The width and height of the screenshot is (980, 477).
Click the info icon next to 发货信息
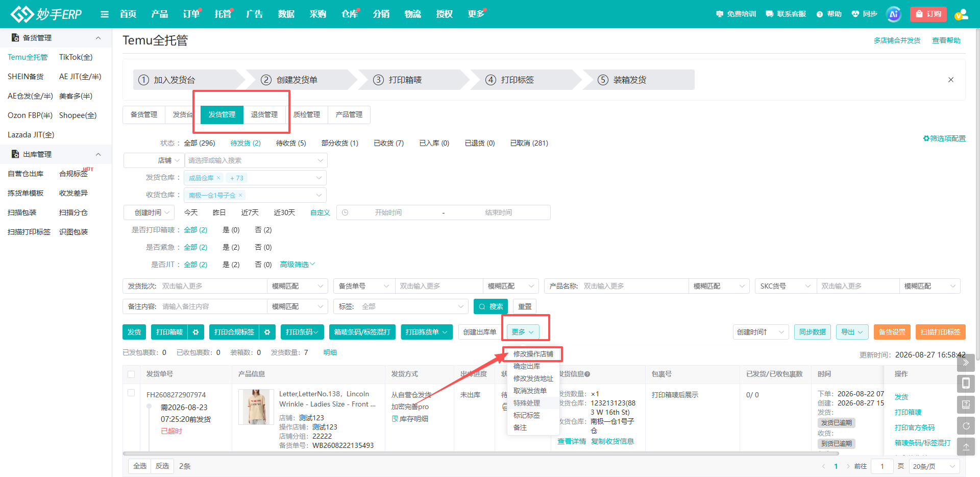tap(587, 374)
